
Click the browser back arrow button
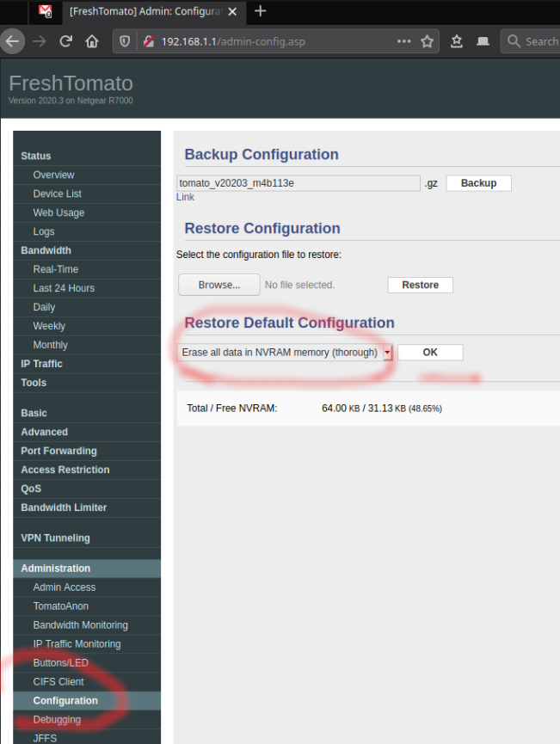point(11,41)
